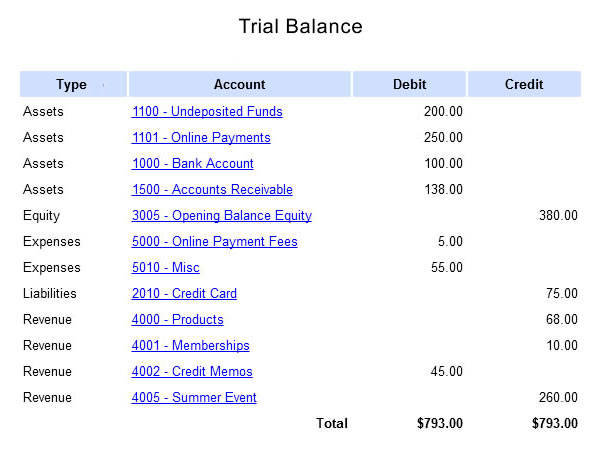Open the 1100 - Undeposited Funds account
The image size is (600, 450).
[x=207, y=111]
